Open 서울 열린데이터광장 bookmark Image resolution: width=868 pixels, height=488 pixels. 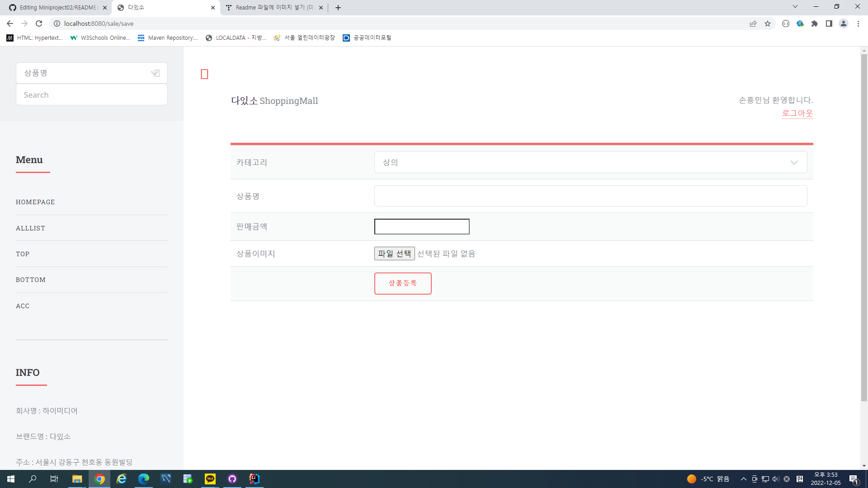304,38
